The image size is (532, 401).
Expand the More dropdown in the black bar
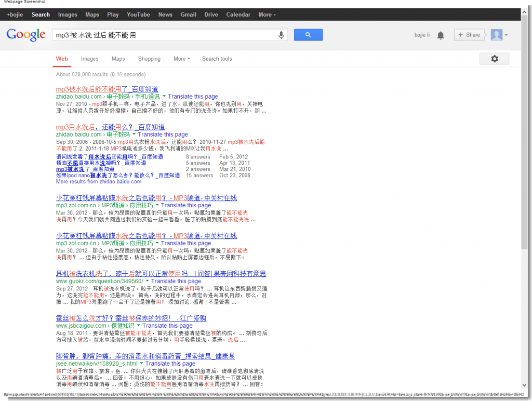click(267, 15)
